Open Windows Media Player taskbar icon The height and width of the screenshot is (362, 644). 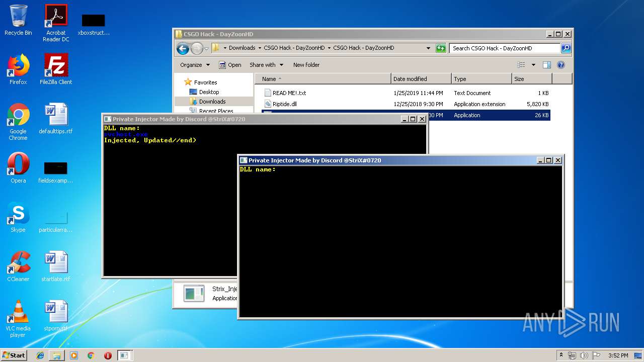74,355
